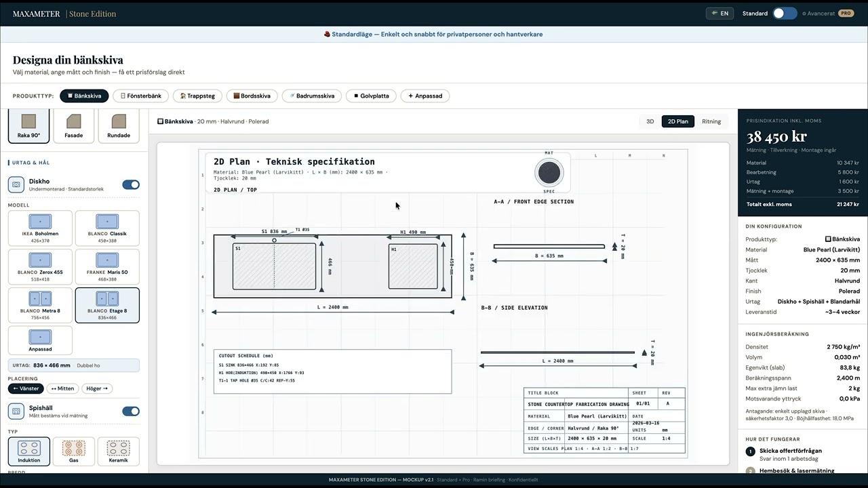Choose the IKEA Boholmen sink model

coord(40,228)
